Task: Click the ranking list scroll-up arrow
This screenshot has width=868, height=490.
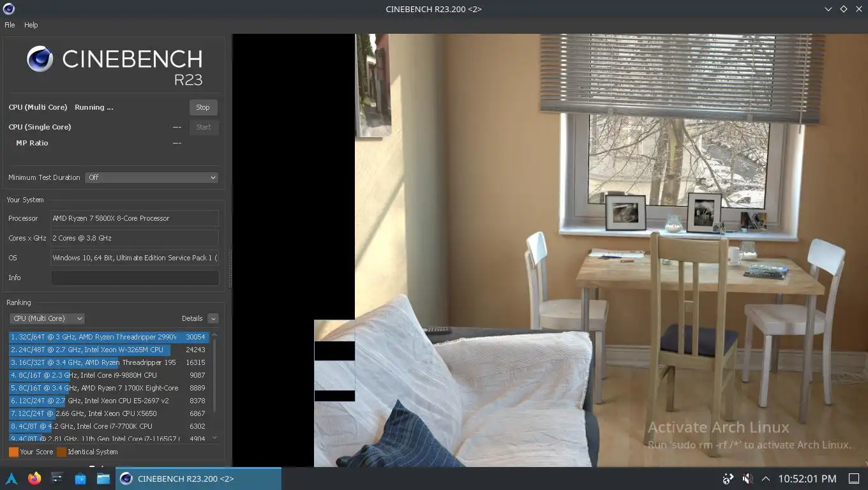Action: click(214, 335)
